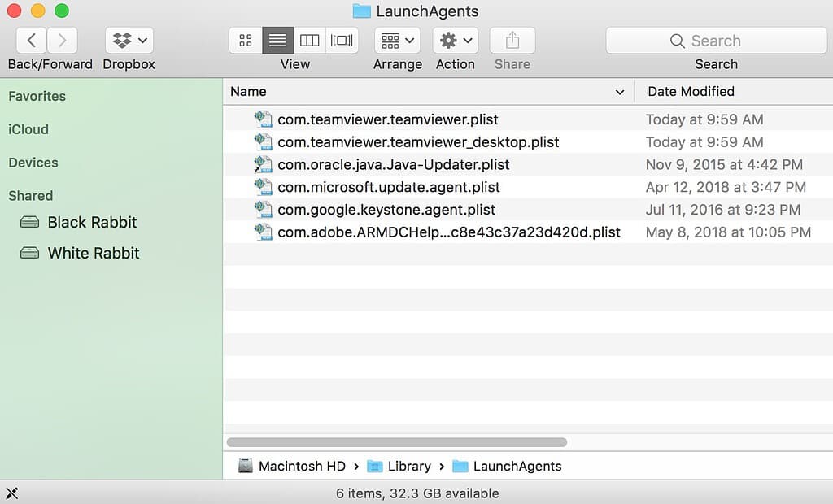The width and height of the screenshot is (833, 504).
Task: Select list view in the View toolbar
Action: [x=277, y=40]
